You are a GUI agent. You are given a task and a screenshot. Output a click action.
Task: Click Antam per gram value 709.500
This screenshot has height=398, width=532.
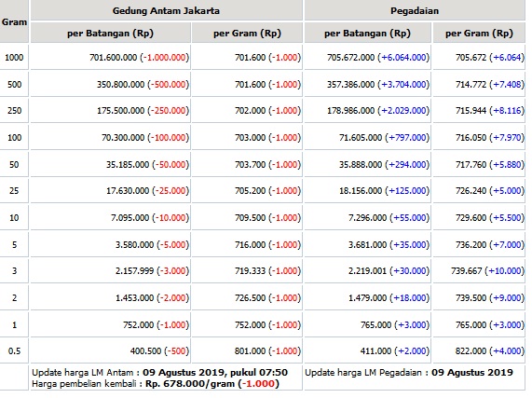pos(250,218)
